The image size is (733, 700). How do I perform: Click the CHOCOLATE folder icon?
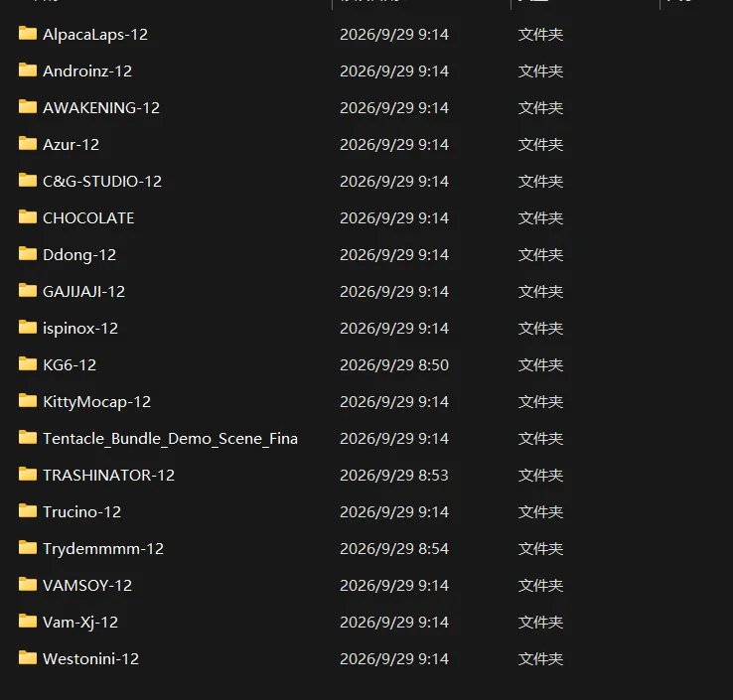click(x=28, y=217)
